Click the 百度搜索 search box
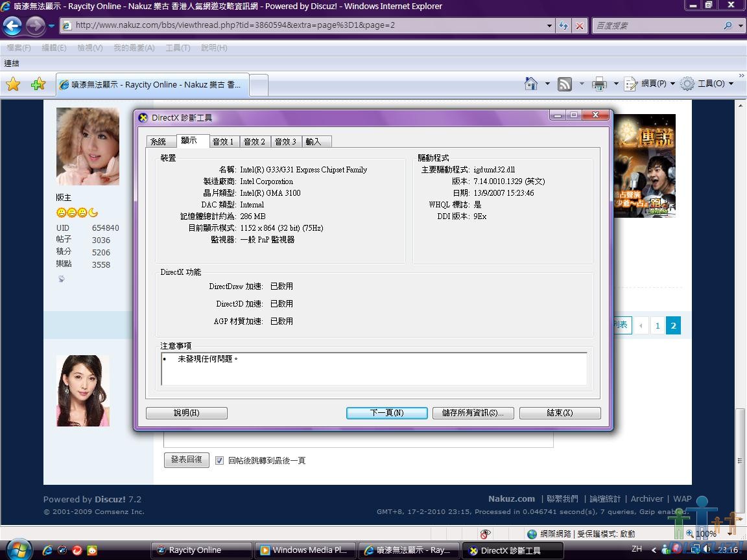This screenshot has width=747, height=560. pos(656,26)
